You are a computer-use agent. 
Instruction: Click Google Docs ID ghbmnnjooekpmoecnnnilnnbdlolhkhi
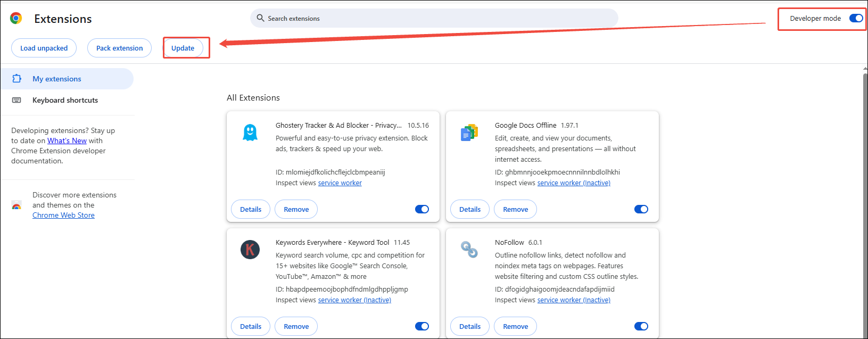tap(557, 172)
